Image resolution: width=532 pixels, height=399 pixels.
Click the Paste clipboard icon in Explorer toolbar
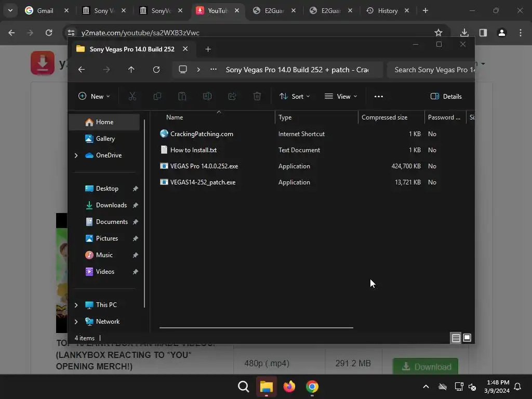pos(182,96)
